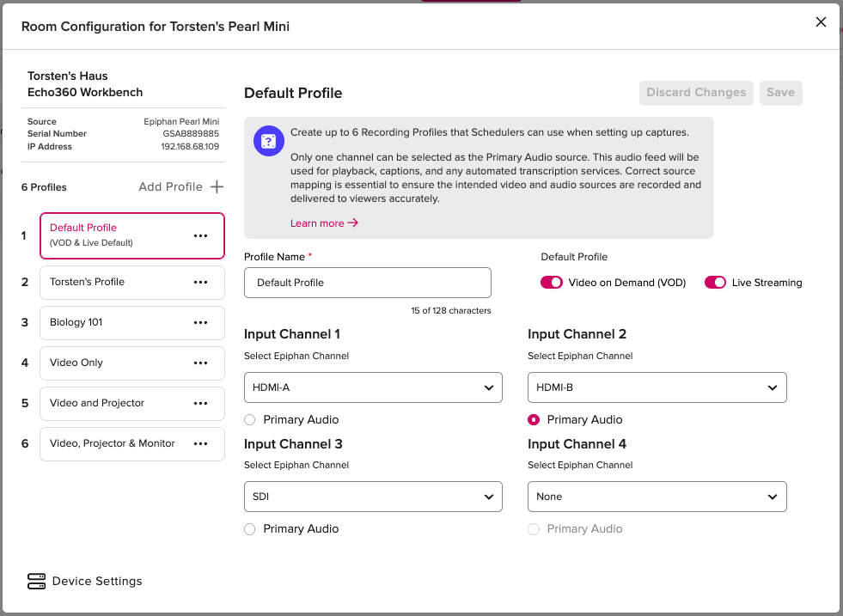Open options menu for Biology 101

point(200,322)
